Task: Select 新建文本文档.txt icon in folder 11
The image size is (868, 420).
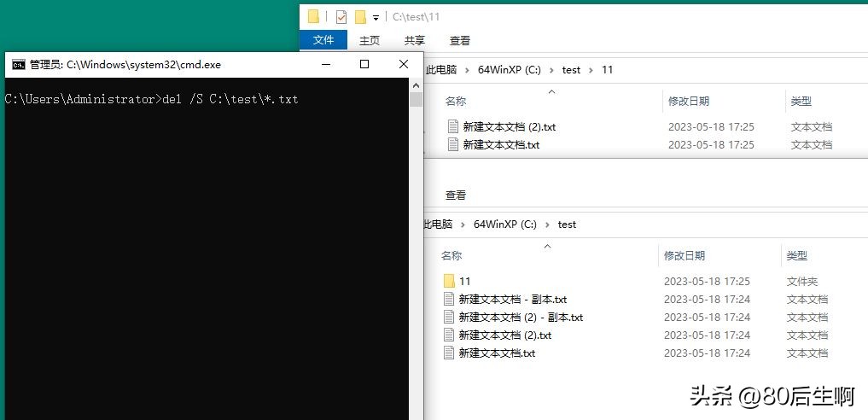Action: [x=453, y=144]
